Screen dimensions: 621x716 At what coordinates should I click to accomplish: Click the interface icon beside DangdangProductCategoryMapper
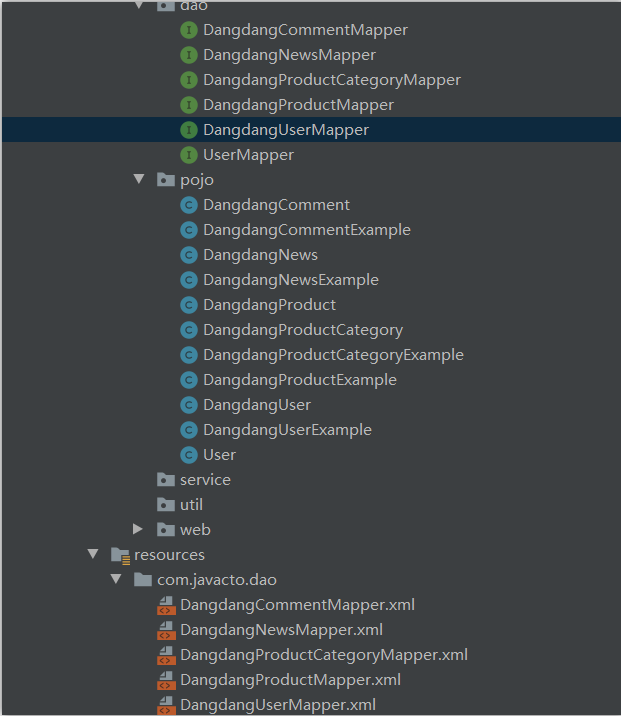coord(189,80)
